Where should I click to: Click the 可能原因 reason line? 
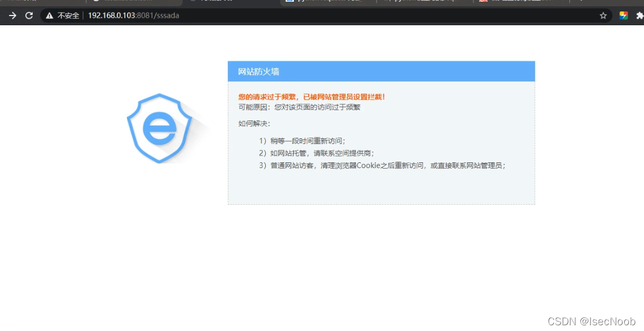pos(300,107)
